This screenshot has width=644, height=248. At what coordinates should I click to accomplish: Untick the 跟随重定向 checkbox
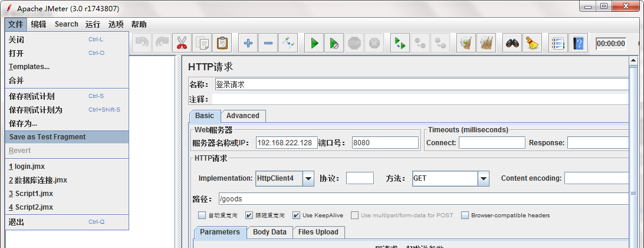coord(249,215)
